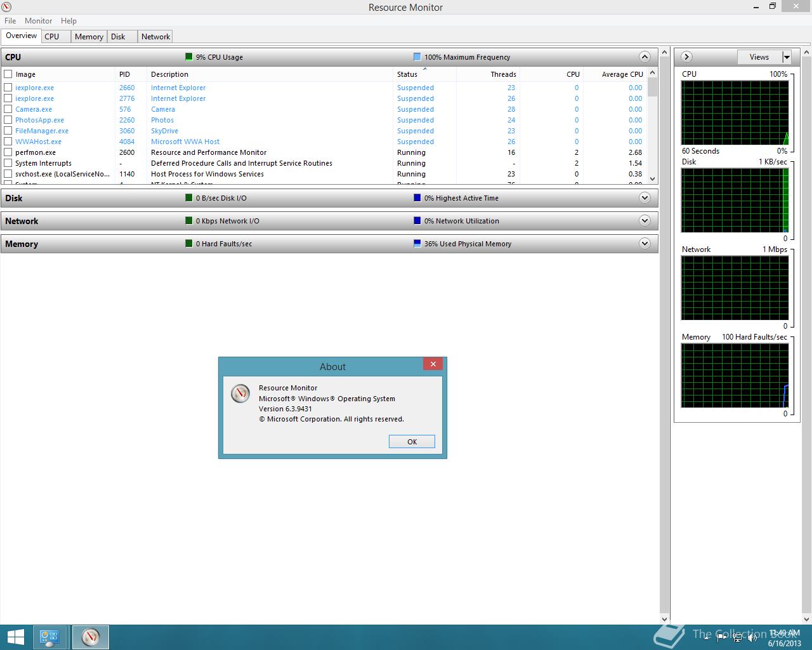The width and height of the screenshot is (812, 650).
Task: Click the blue Highest Active Time indicator
Action: (417, 198)
